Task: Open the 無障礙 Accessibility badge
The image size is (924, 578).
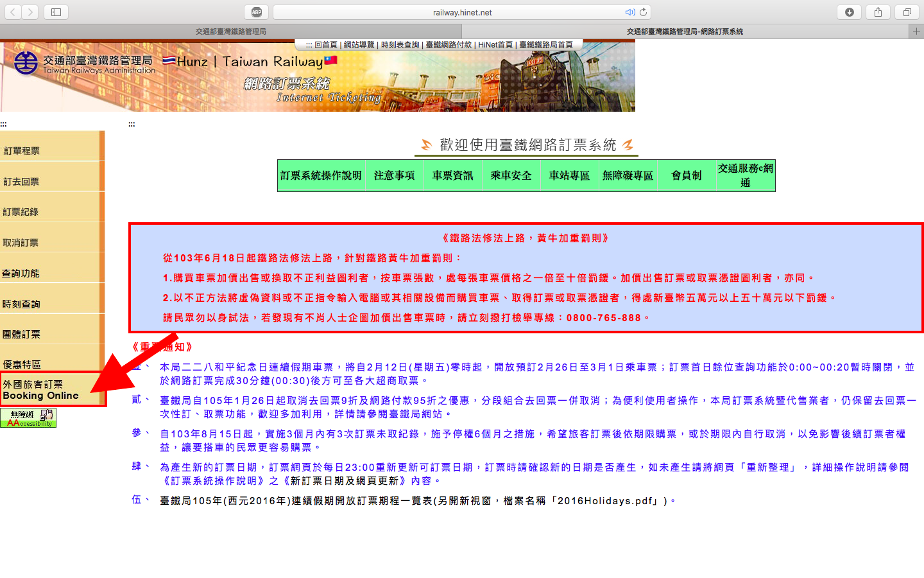Action: [x=28, y=418]
